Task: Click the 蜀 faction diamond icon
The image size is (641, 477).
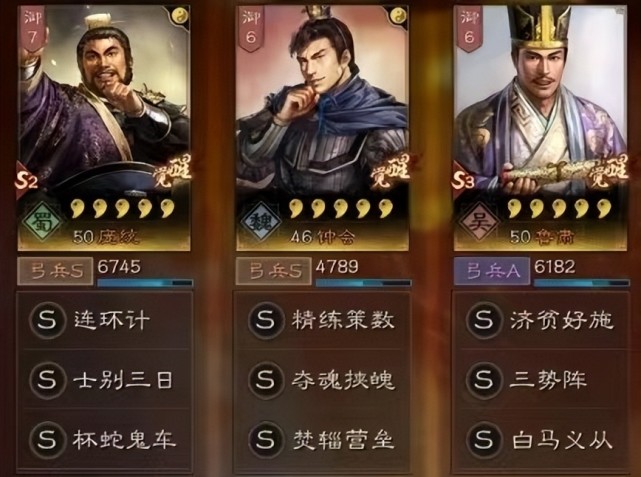Action: (42, 221)
